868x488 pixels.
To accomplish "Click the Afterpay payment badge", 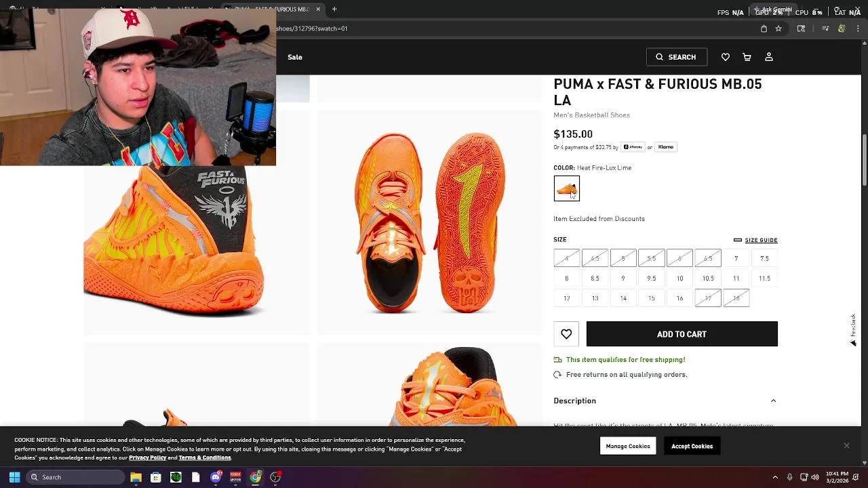I will point(633,147).
